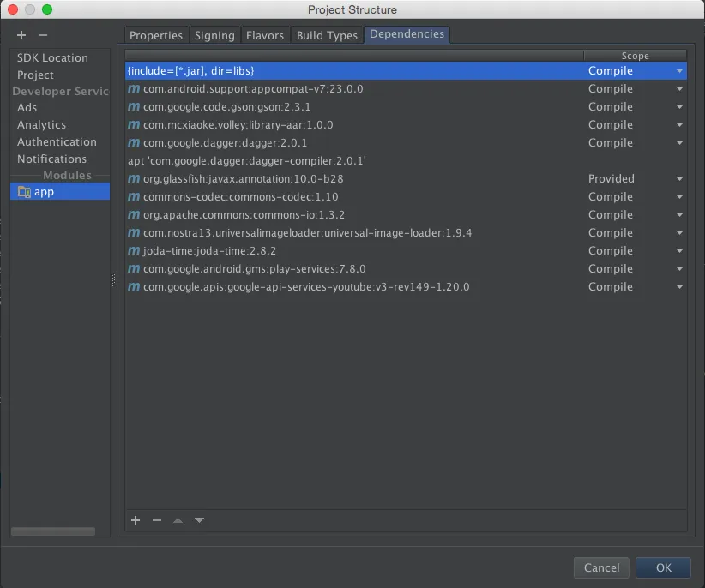
Task: Click the Cancel button
Action: (601, 567)
